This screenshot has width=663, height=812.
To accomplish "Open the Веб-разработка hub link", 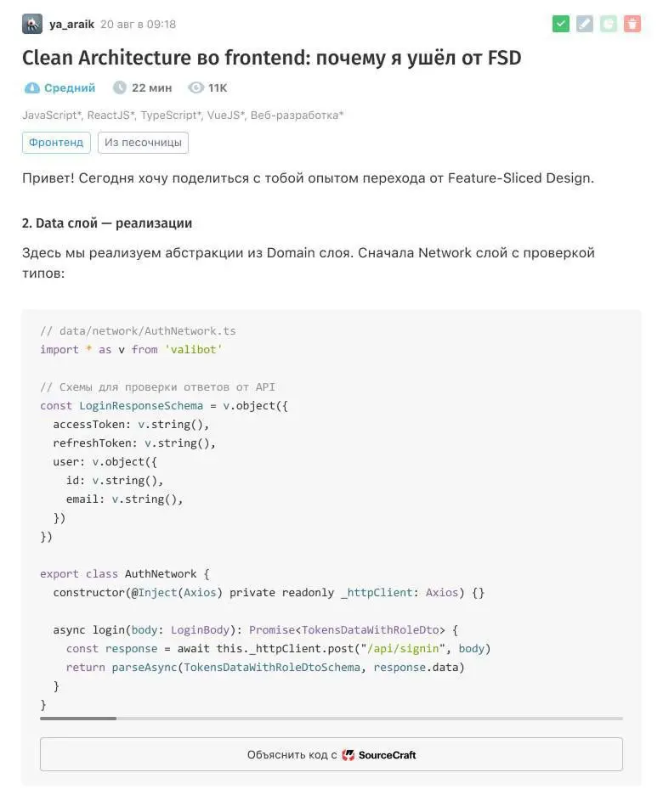I will [x=297, y=115].
